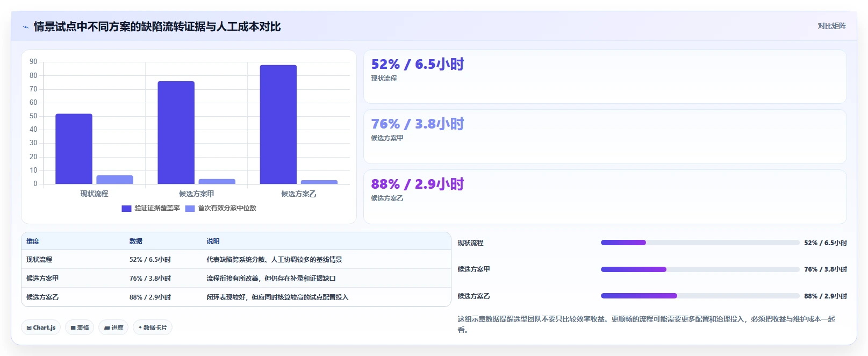Click the dashboard title text

157,27
